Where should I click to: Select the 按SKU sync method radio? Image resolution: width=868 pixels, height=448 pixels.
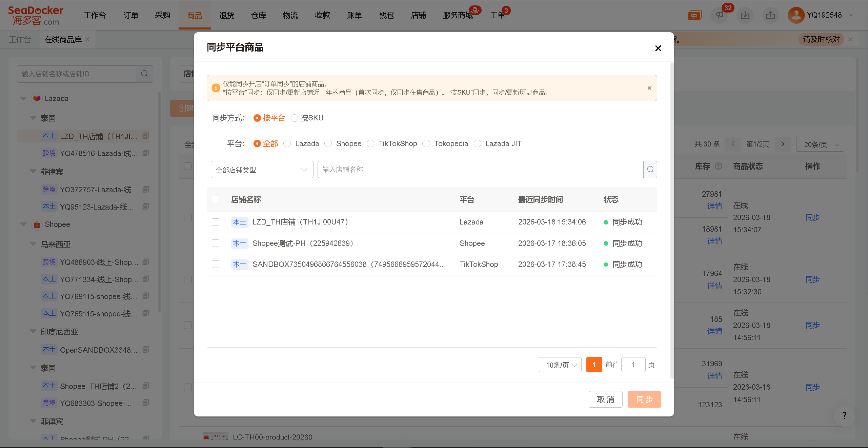(x=295, y=118)
